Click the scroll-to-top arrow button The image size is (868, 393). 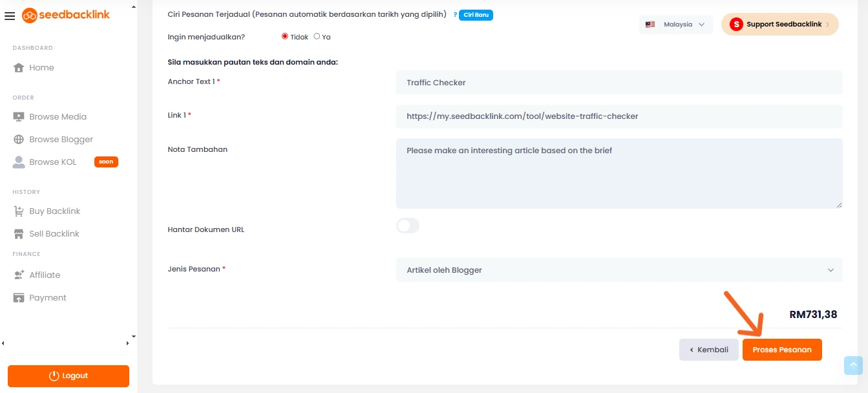(853, 365)
